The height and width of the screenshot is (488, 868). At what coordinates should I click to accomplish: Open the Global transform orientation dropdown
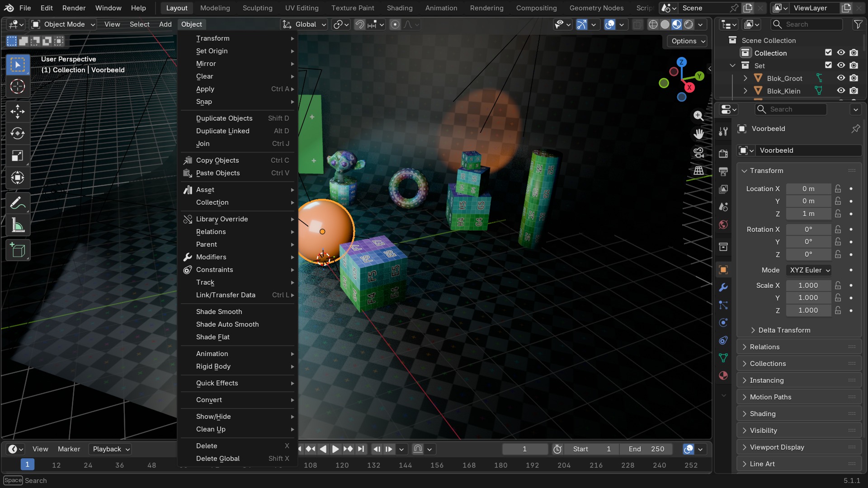(304, 24)
